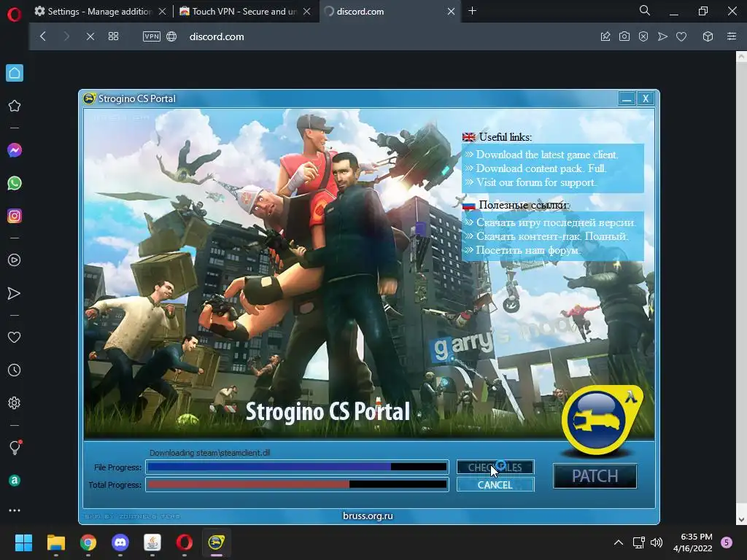This screenshot has height=560, width=747.
Task: Toggle the VPN badge in address bar
Action: tap(152, 36)
